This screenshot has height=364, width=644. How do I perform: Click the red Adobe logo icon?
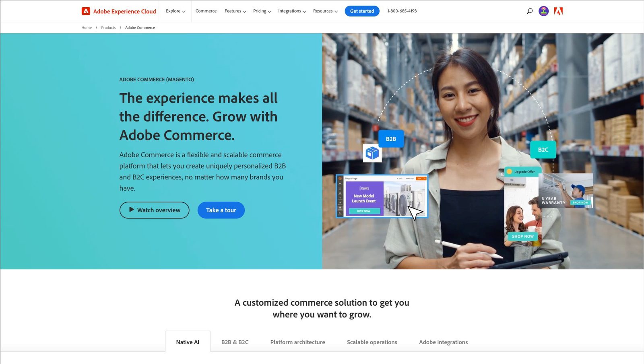tap(558, 11)
